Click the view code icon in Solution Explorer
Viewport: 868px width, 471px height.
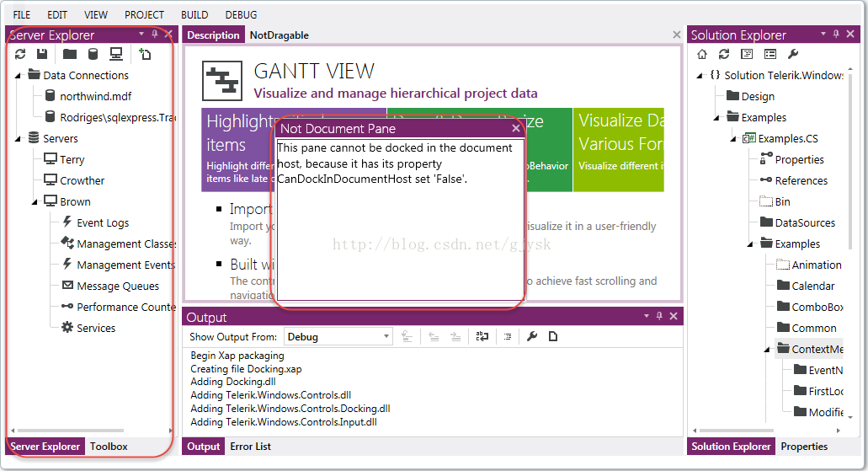pos(747,54)
